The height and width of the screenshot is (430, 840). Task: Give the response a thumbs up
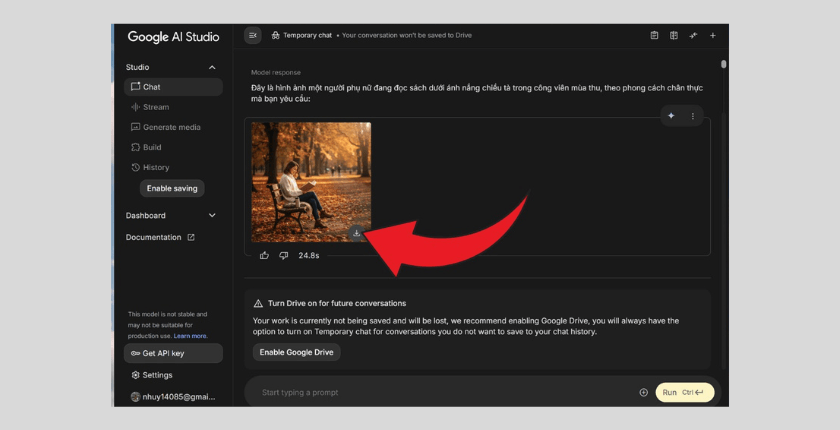point(264,255)
